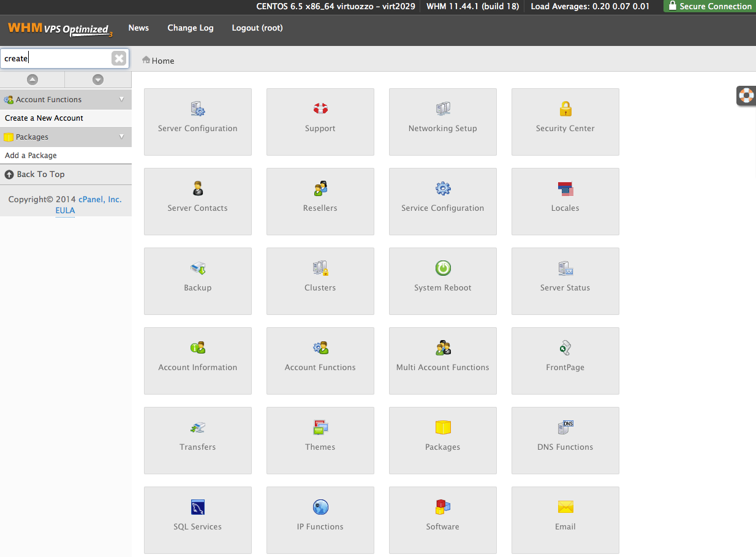Select Create a New Account
This screenshot has width=756, height=557.
click(44, 118)
